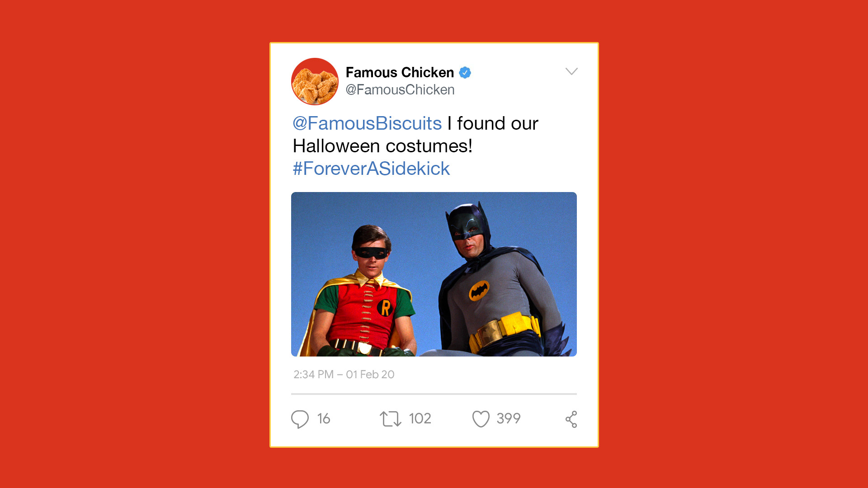Screen dimensions: 868x488
Task: Click the red background outside the card
Action: pyautogui.click(x=136, y=244)
